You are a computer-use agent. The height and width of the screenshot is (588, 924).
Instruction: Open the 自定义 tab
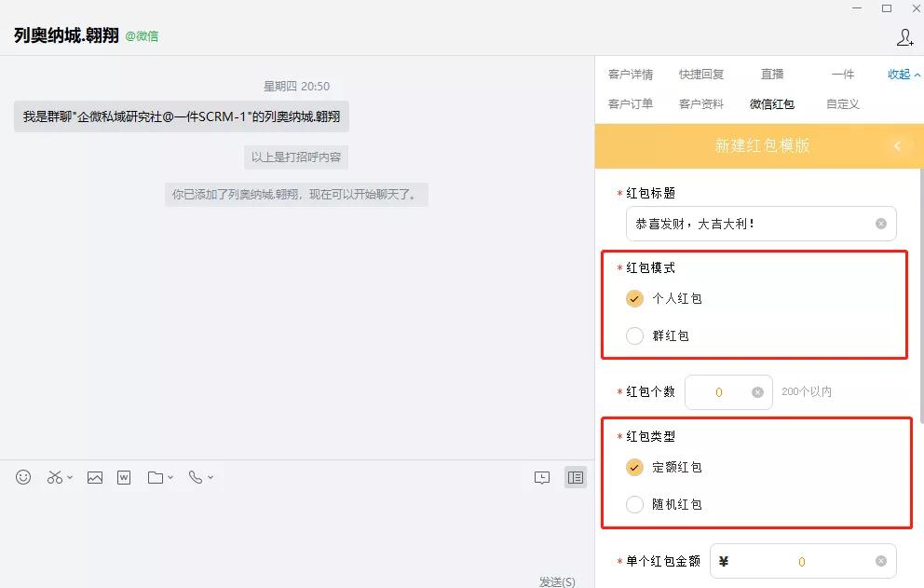[841, 103]
